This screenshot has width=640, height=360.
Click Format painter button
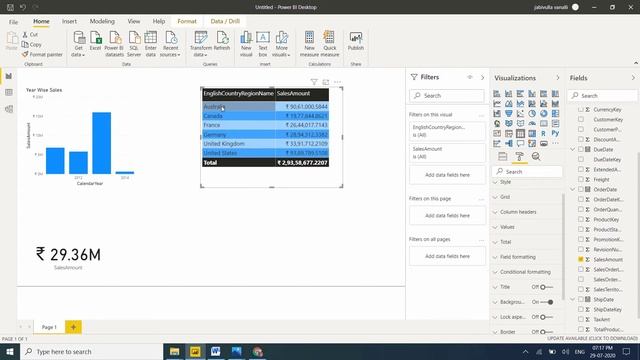pos(42,54)
